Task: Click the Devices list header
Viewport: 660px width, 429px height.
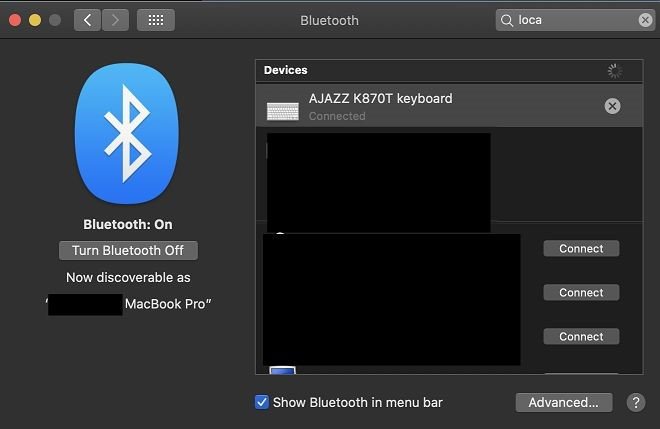Action: [449, 70]
